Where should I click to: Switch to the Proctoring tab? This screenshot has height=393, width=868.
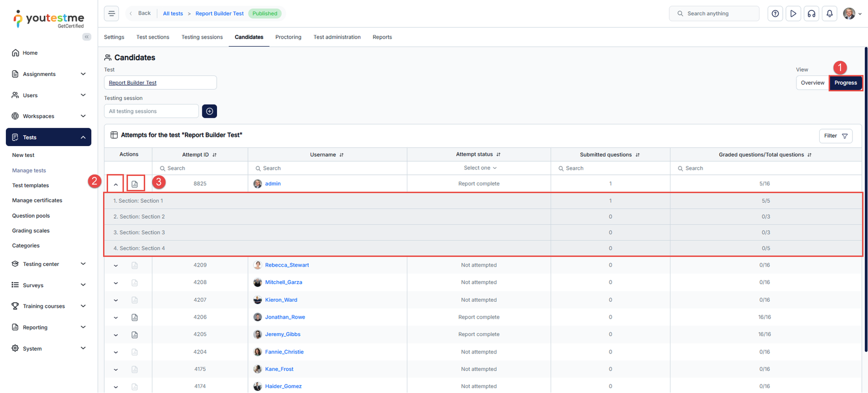click(x=288, y=37)
